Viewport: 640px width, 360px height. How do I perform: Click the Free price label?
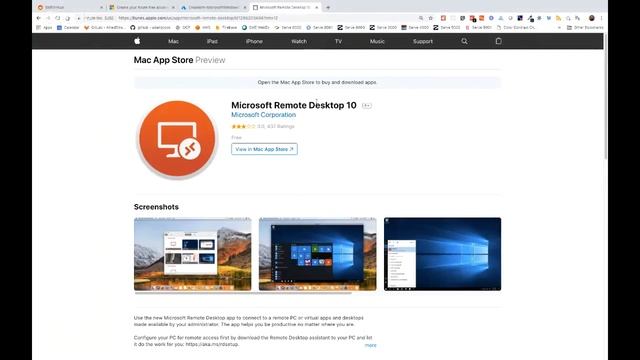(236, 138)
